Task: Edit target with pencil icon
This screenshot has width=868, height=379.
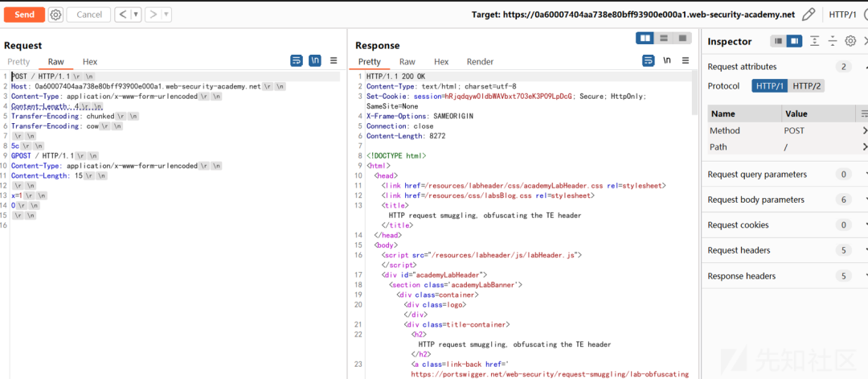Action: point(809,14)
